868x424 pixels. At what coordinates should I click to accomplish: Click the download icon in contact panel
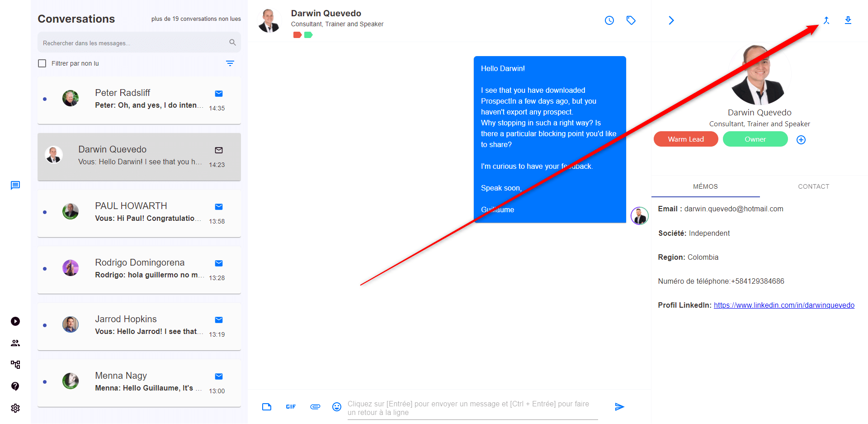pos(848,20)
